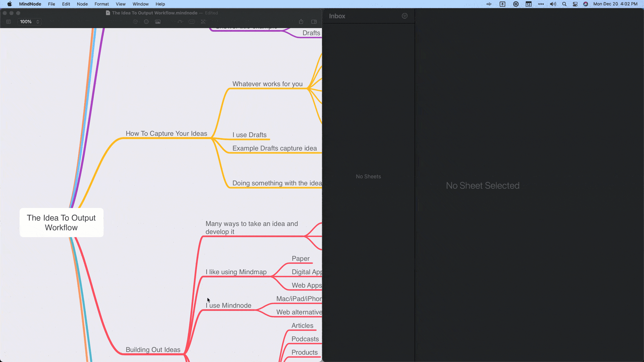
Task: Click the date and time in menu bar
Action: 615,4
